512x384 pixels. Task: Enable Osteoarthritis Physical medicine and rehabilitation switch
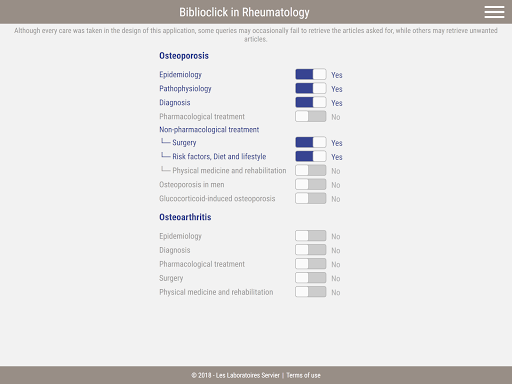click(311, 292)
